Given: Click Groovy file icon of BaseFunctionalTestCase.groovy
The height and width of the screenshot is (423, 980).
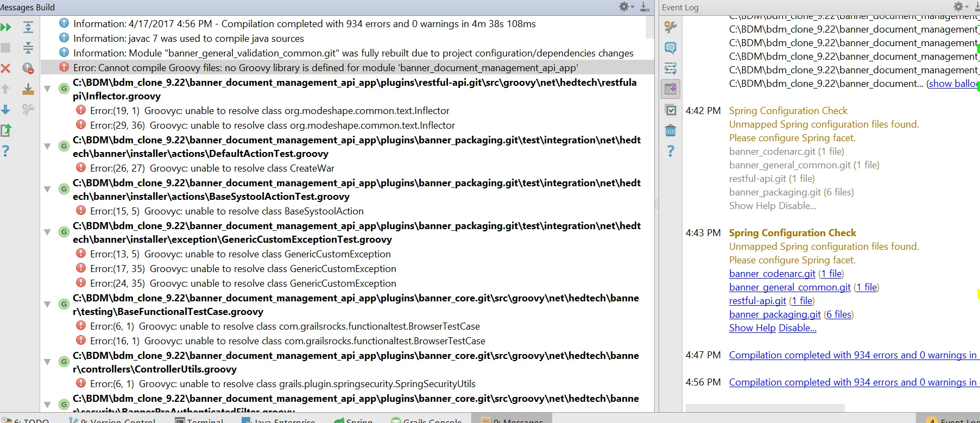Looking at the screenshot, I should [64, 304].
